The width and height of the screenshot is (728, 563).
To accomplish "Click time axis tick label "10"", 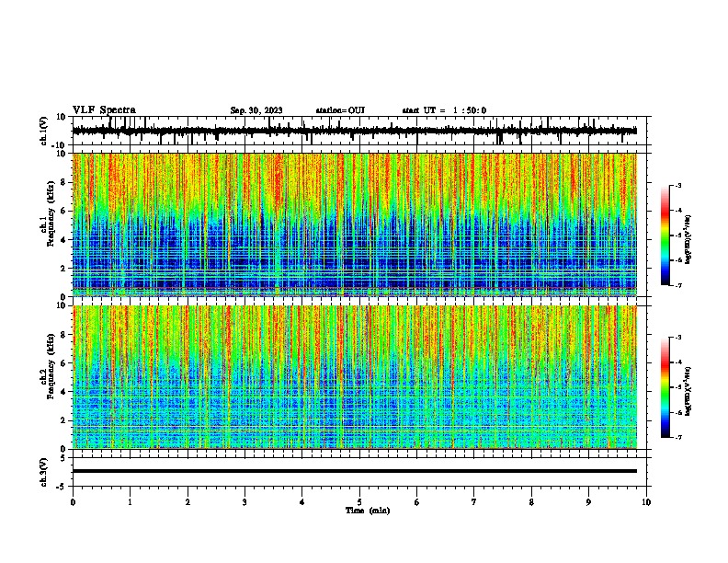I will pos(646,502).
